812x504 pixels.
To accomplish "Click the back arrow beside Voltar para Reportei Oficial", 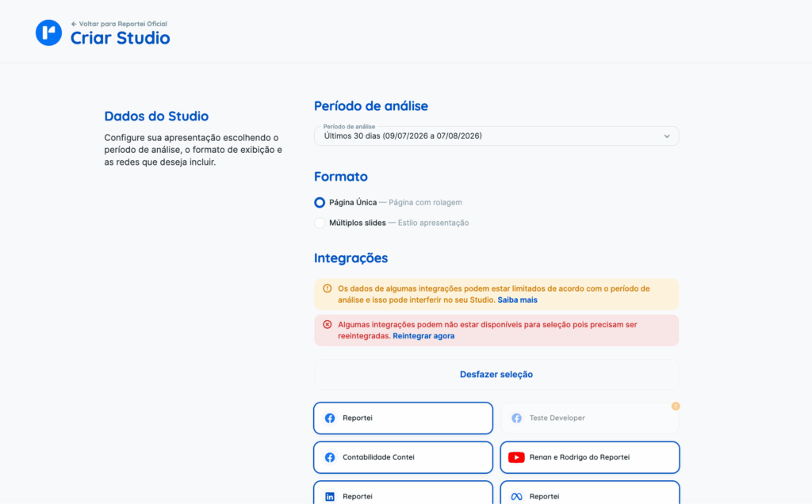I will [x=74, y=24].
